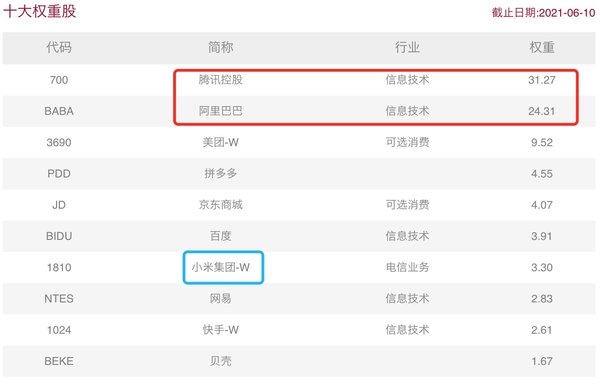Click the 代码 column header
This screenshot has width=600, height=387.
click(x=59, y=47)
